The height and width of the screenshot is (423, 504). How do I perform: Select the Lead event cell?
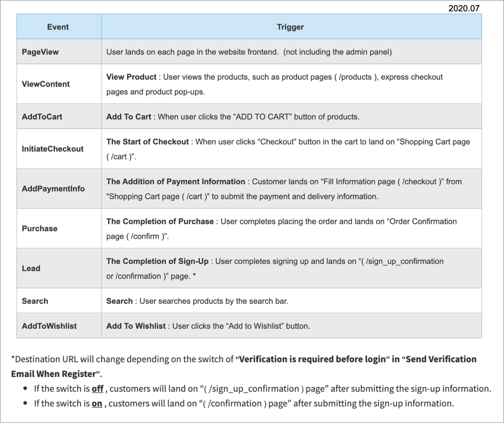(x=59, y=268)
